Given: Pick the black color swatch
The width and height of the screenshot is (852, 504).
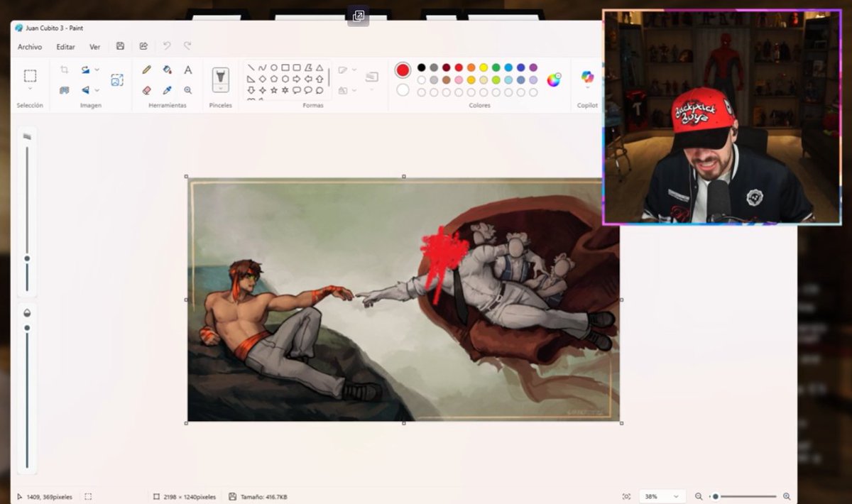Looking at the screenshot, I should coord(421,67).
